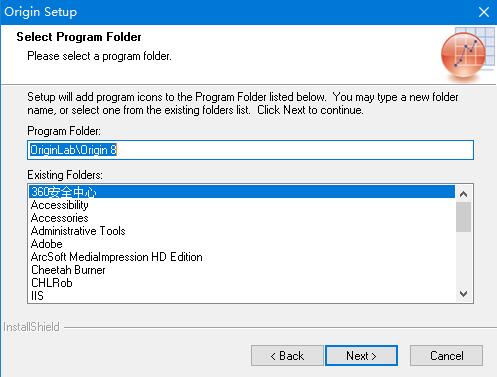Select Accessibility in existing folders
Image resolution: width=497 pixels, height=377 pixels.
pos(242,205)
